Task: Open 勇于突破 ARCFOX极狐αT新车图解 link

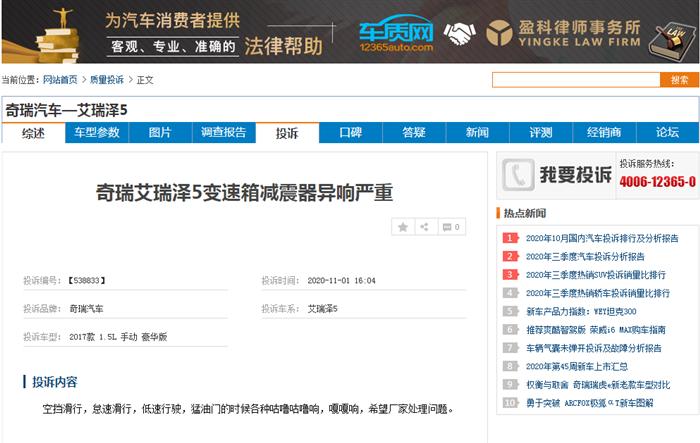Action: pos(589,403)
